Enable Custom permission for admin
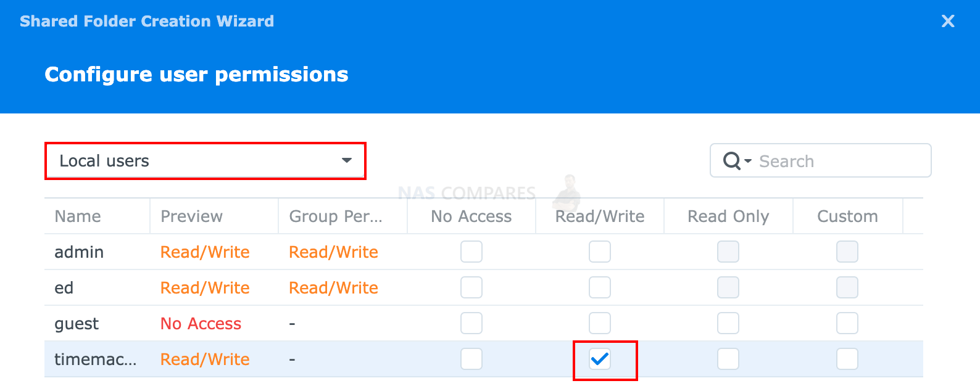 [846, 252]
